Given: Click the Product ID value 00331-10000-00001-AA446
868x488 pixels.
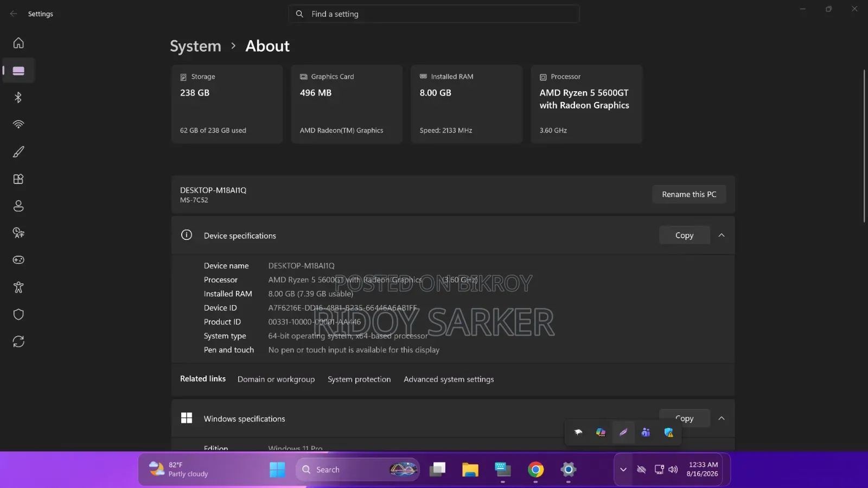Looking at the screenshot, I should [x=314, y=322].
